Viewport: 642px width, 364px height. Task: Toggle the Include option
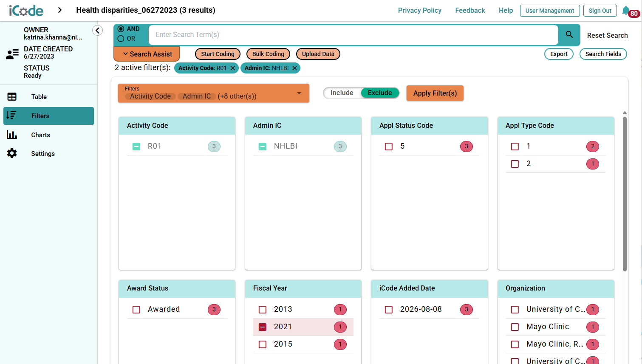[342, 93]
